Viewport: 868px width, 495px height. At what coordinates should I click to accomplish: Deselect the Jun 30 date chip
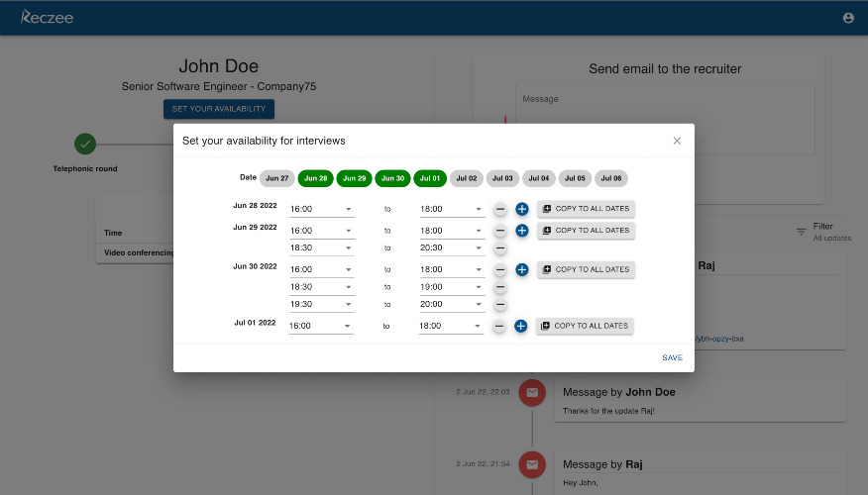pos(392,178)
